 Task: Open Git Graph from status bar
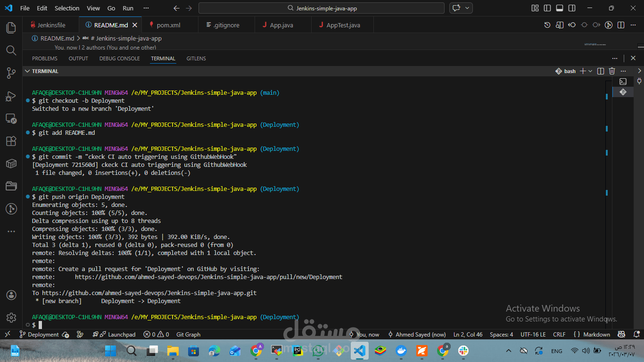point(188,335)
